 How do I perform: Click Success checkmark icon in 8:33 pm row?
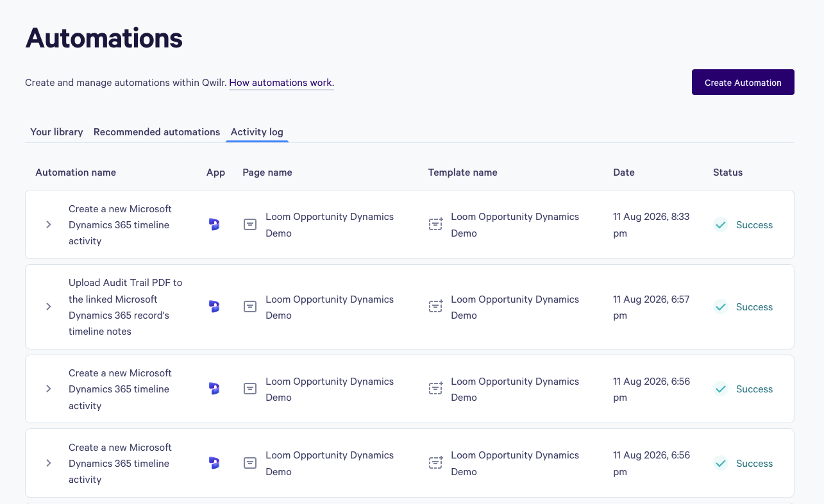(x=721, y=225)
